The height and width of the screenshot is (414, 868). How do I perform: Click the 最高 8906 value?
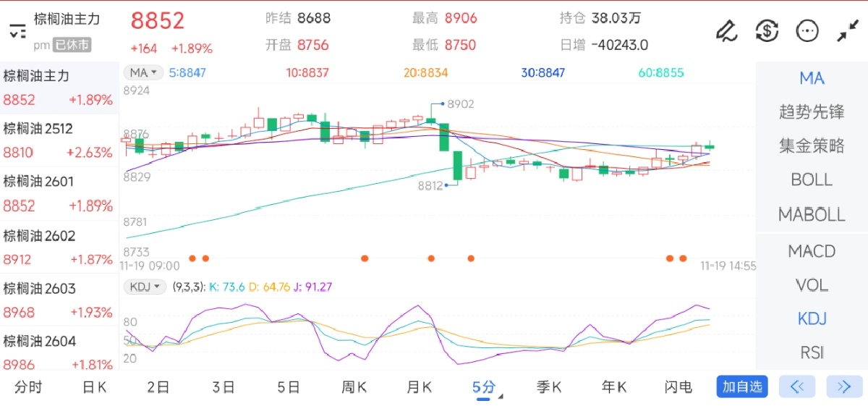tap(461, 18)
